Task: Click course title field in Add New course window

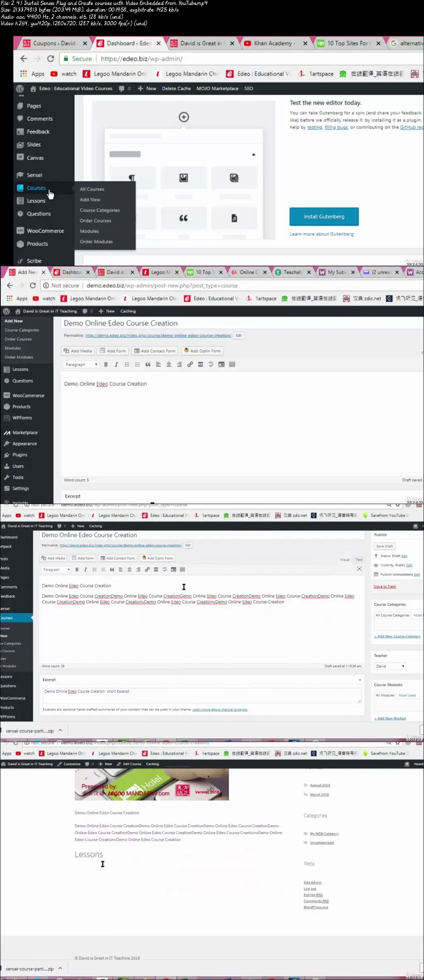Action: (x=242, y=323)
